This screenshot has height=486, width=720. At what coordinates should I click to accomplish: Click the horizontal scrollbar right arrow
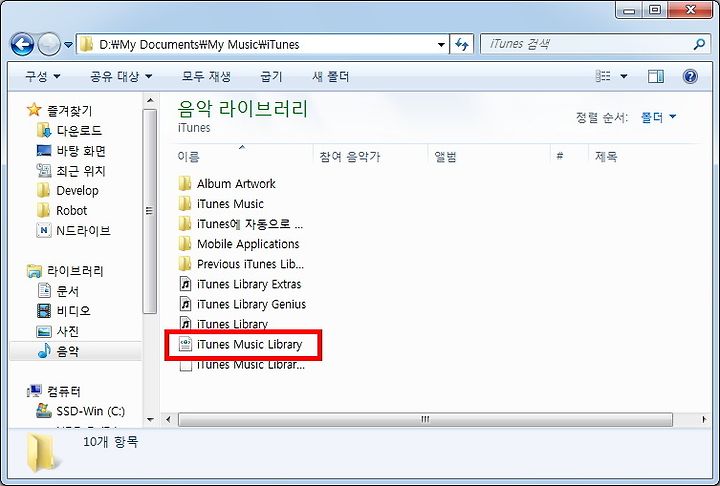click(704, 419)
